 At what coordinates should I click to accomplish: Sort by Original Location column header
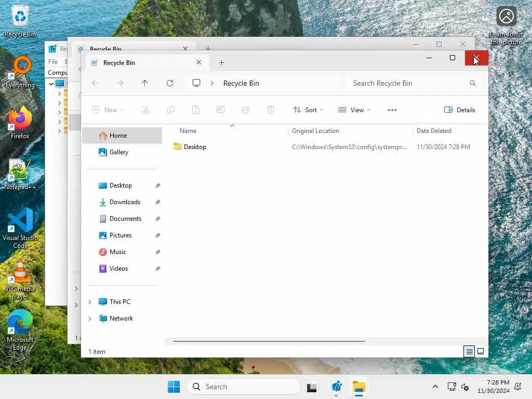tap(315, 131)
